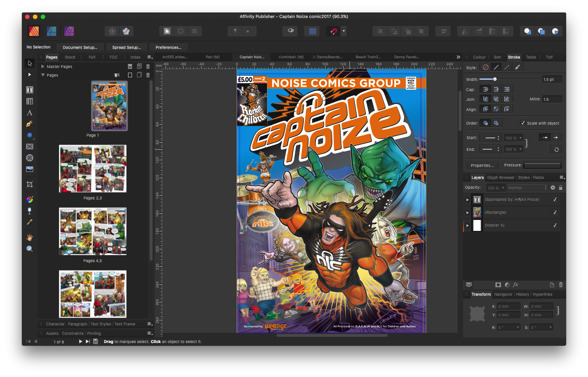The width and height of the screenshot is (588, 377).
Task: Toggle visibility of Master A layer
Action: pos(555,225)
